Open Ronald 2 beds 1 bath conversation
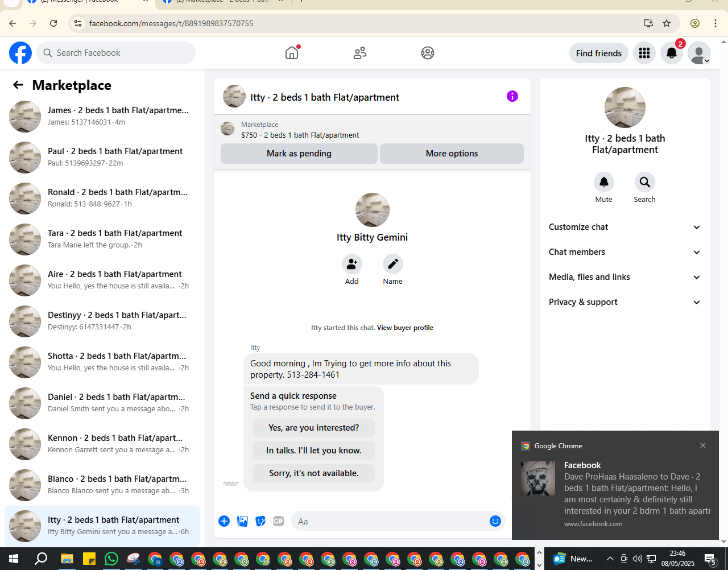 point(102,198)
